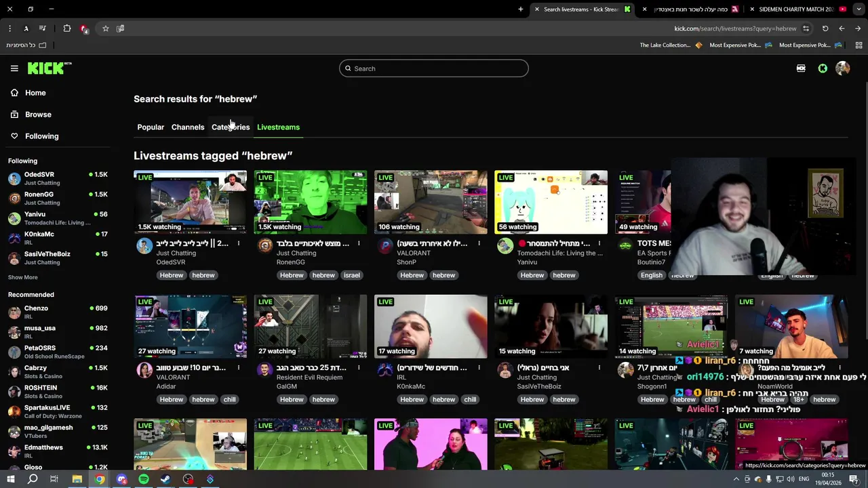868x488 pixels.
Task: Expand Show More under Following list
Action: pyautogui.click(x=23, y=277)
